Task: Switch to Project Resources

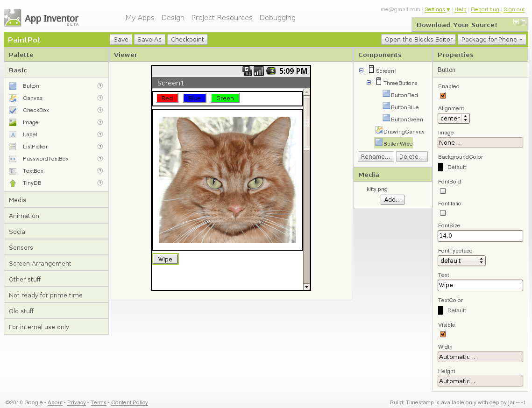Action: click(x=222, y=18)
